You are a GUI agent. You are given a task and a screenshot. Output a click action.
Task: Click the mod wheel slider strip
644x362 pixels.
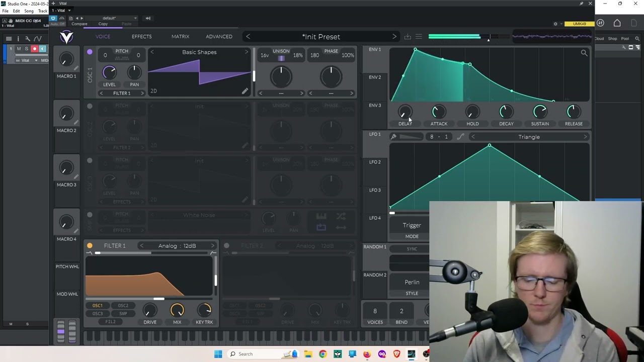(72, 331)
